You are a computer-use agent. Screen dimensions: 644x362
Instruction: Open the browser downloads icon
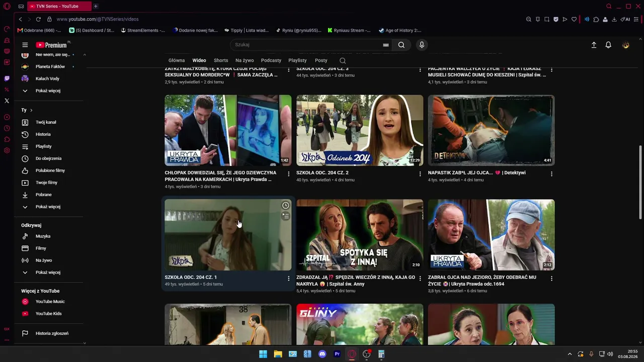tap(614, 19)
